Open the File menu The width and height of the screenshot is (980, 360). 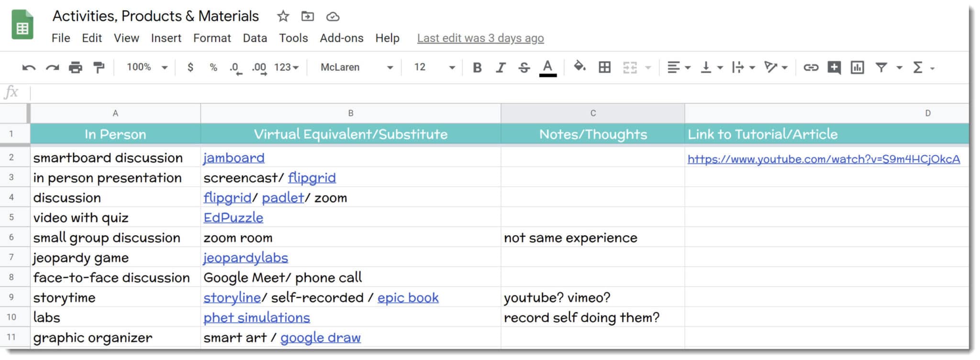[x=61, y=38]
